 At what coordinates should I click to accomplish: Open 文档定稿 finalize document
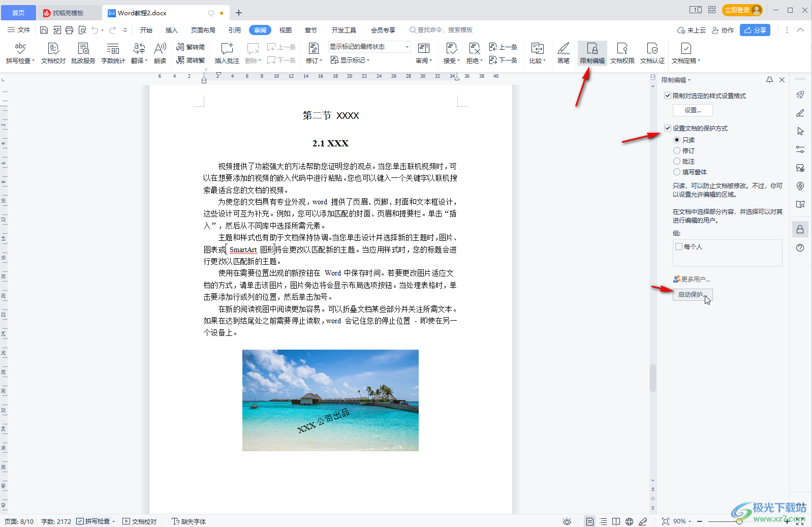(686, 53)
